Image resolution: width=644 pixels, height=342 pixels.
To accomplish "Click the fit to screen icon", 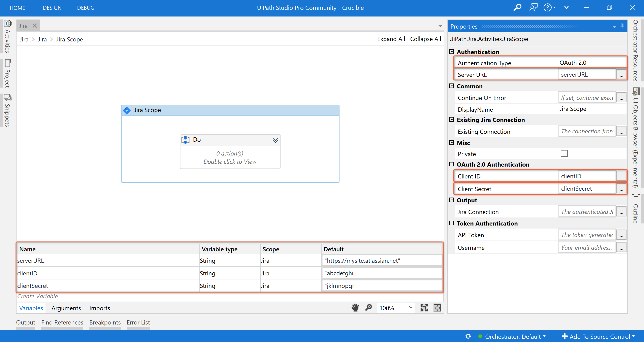I will point(424,308).
